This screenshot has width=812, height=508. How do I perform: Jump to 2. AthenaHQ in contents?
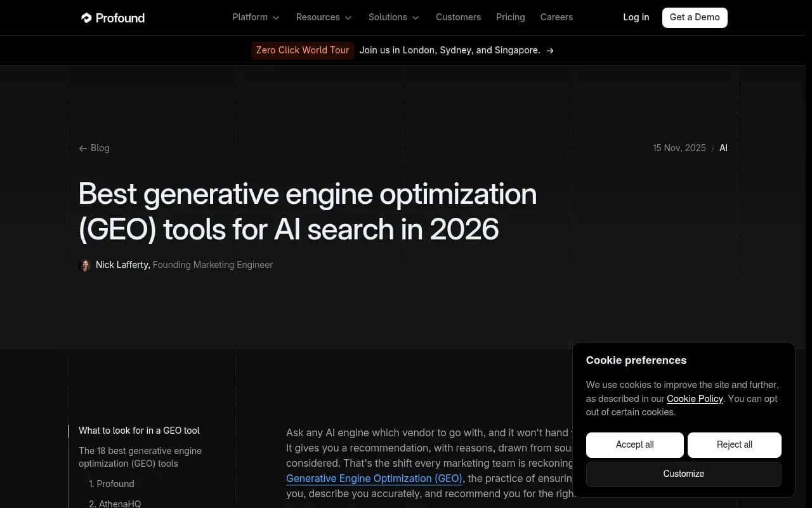coord(115,504)
